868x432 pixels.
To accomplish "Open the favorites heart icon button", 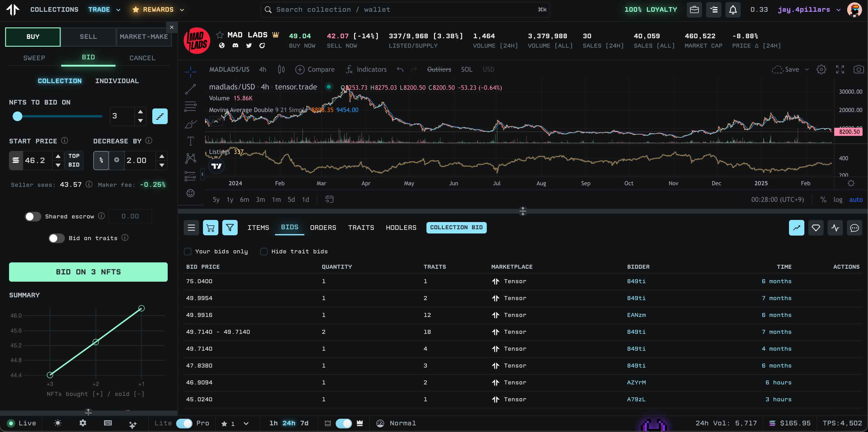I will coord(816,228).
